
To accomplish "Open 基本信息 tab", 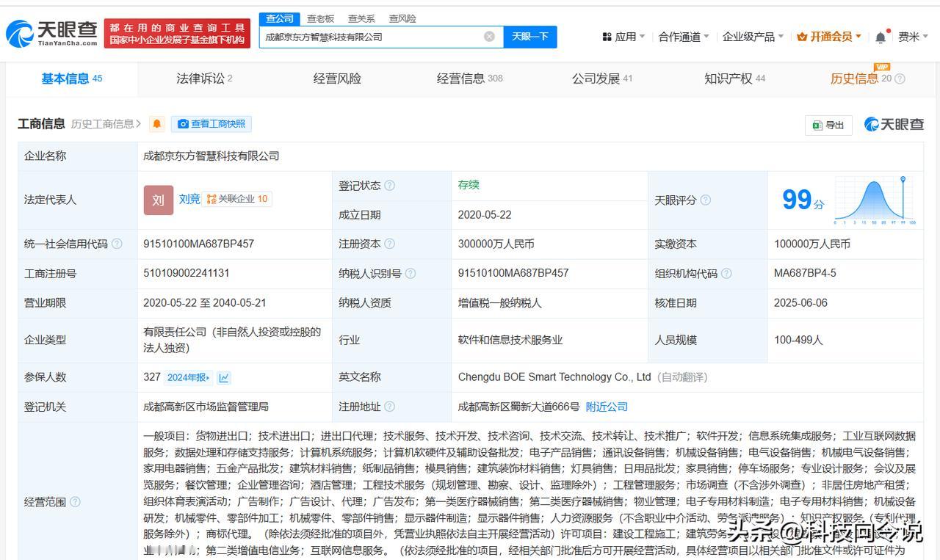I will [x=71, y=79].
